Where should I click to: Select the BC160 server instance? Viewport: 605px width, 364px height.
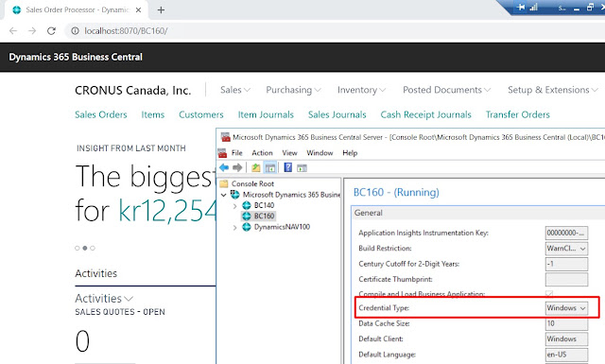click(264, 216)
